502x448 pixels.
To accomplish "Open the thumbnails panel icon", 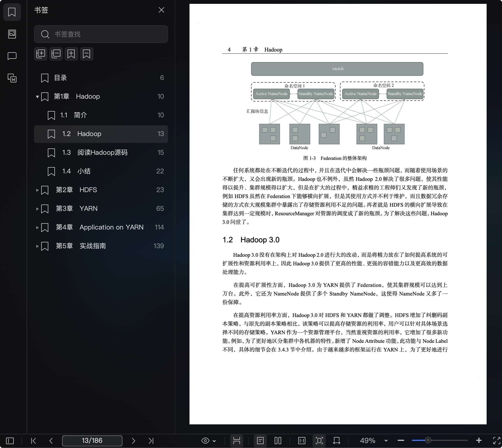I will pyautogui.click(x=12, y=34).
